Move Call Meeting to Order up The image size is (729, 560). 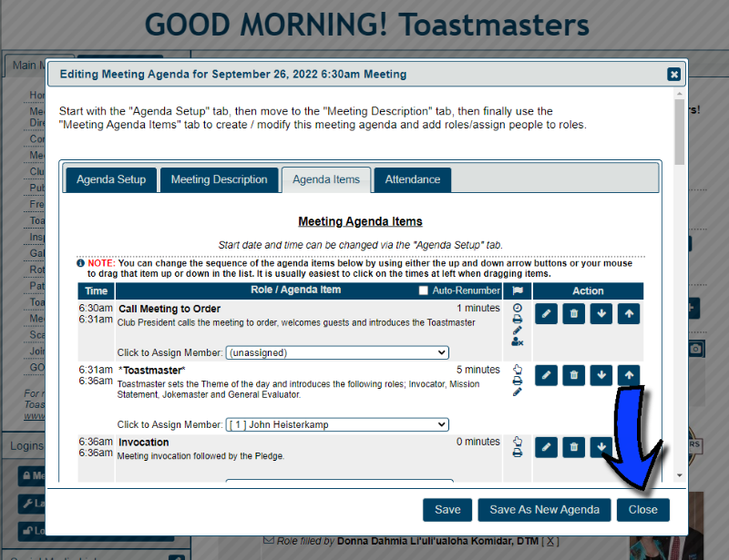pos(628,314)
